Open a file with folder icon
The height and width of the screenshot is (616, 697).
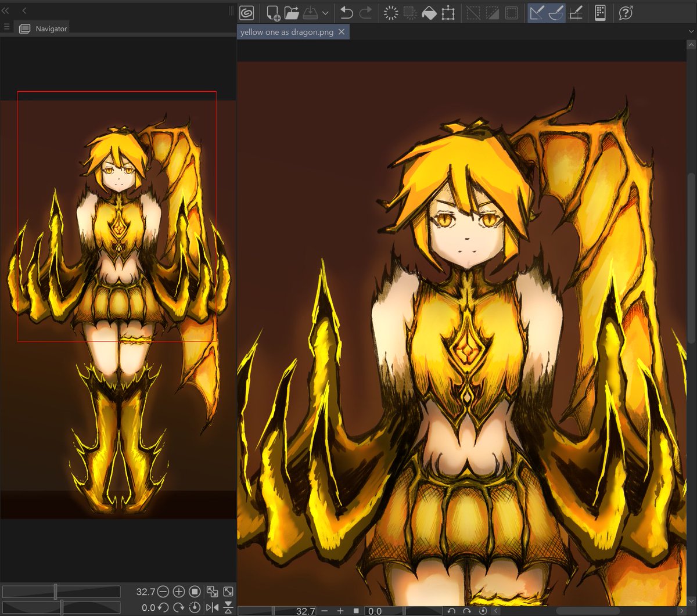[292, 13]
